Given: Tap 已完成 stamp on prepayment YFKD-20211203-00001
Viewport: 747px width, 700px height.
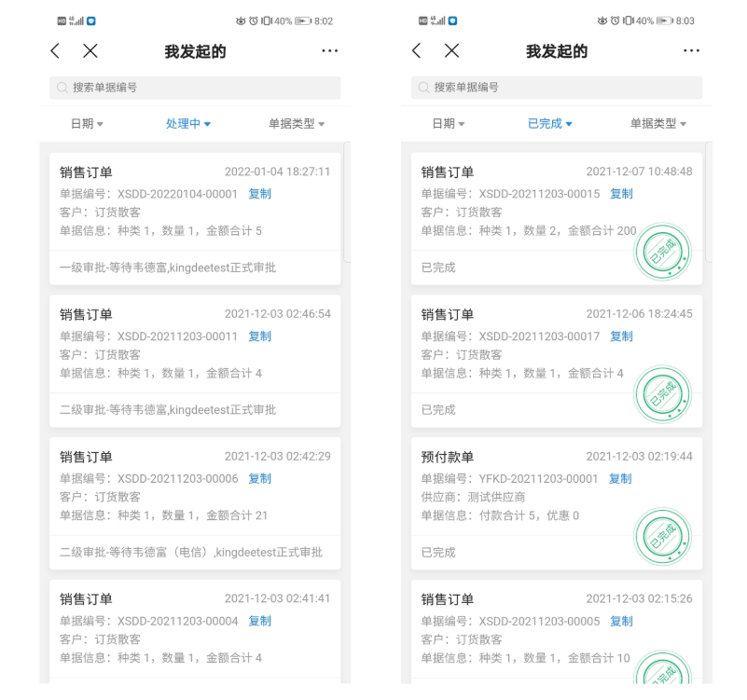Looking at the screenshot, I should coord(662,537).
